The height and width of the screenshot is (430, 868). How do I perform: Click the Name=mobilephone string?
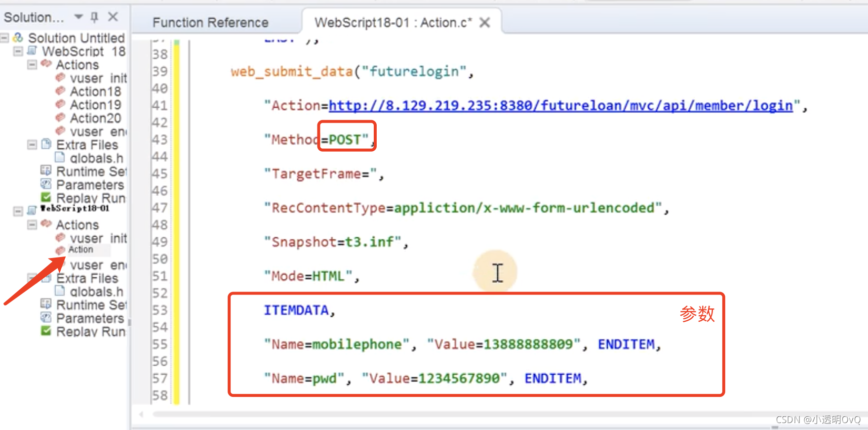click(337, 344)
